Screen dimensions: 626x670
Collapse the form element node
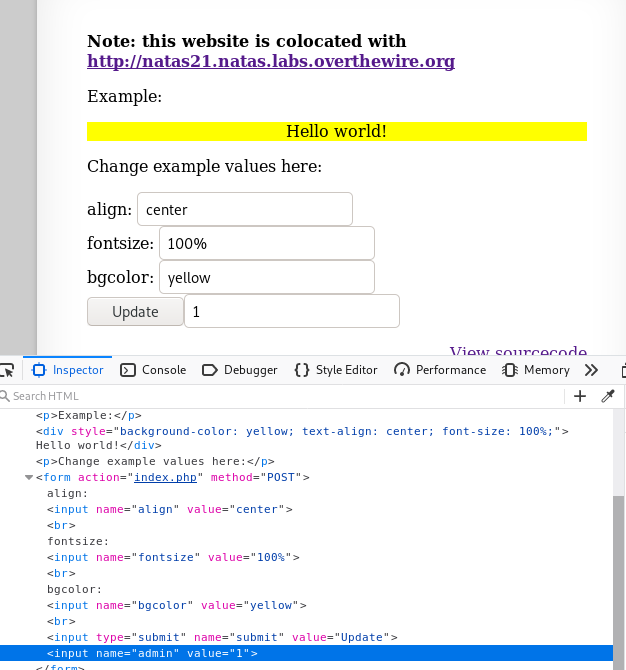click(x=29, y=477)
